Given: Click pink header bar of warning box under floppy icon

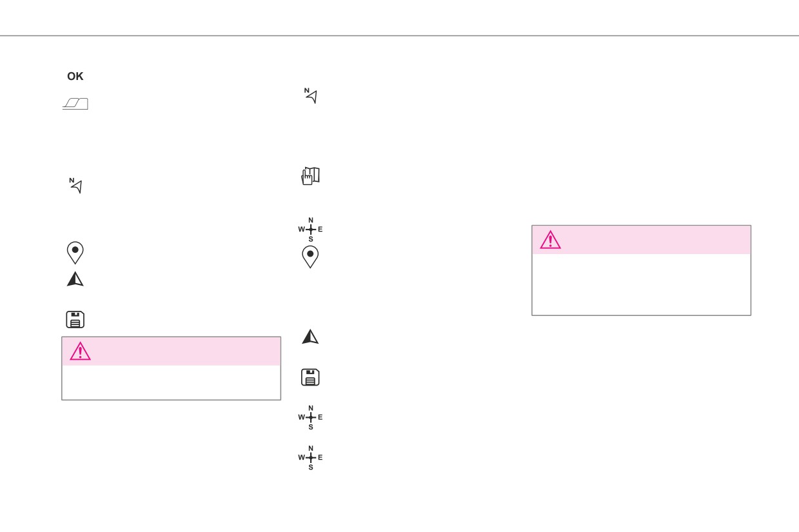Looking at the screenshot, I should coord(171,351).
